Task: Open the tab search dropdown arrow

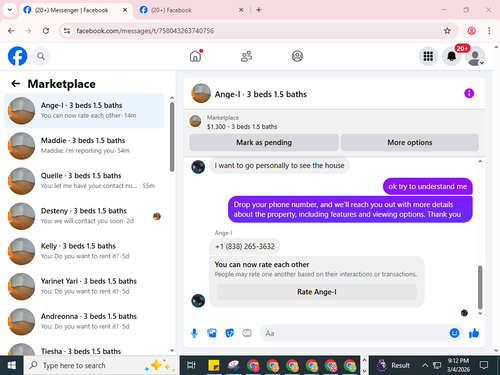Action: click(x=10, y=10)
